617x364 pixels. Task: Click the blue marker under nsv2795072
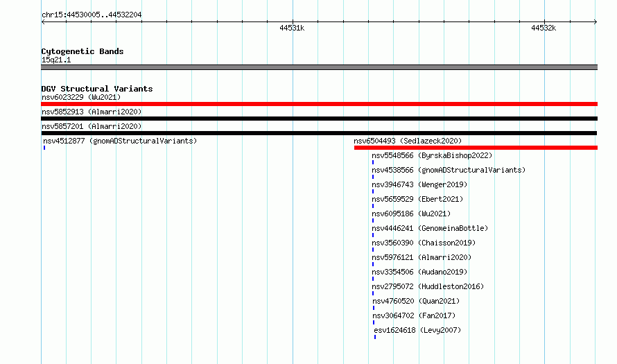[x=373, y=293]
